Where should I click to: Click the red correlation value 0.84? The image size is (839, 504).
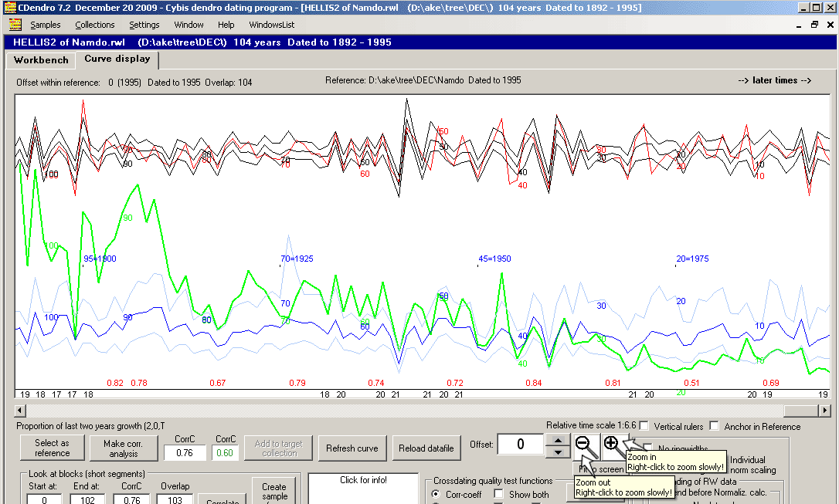click(x=534, y=383)
